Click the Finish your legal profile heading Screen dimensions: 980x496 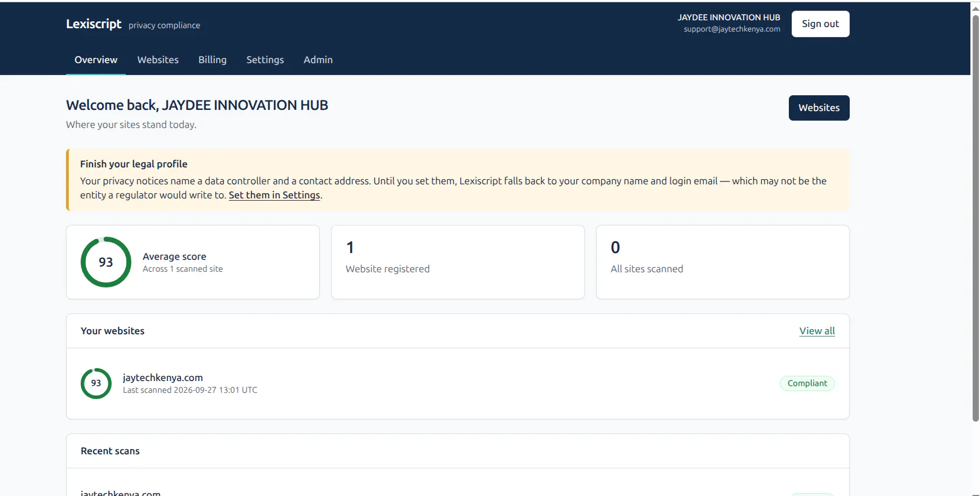[134, 164]
